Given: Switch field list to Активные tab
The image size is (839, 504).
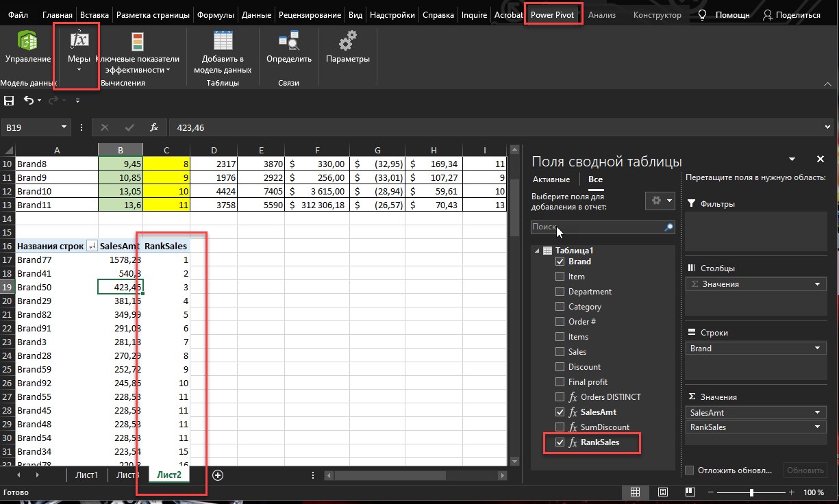Looking at the screenshot, I should tap(551, 179).
